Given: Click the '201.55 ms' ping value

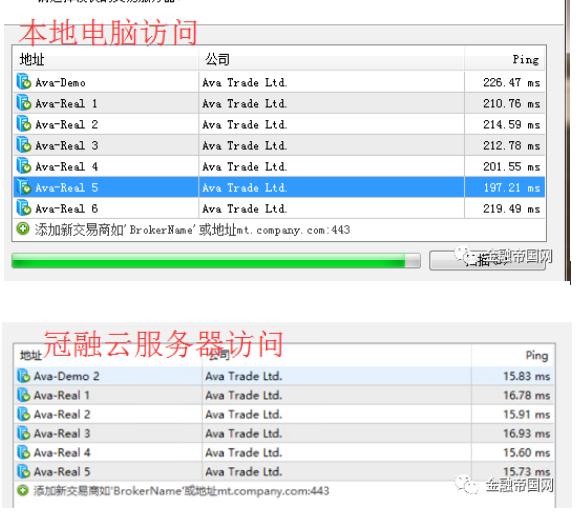Looking at the screenshot, I should pyautogui.click(x=512, y=166).
